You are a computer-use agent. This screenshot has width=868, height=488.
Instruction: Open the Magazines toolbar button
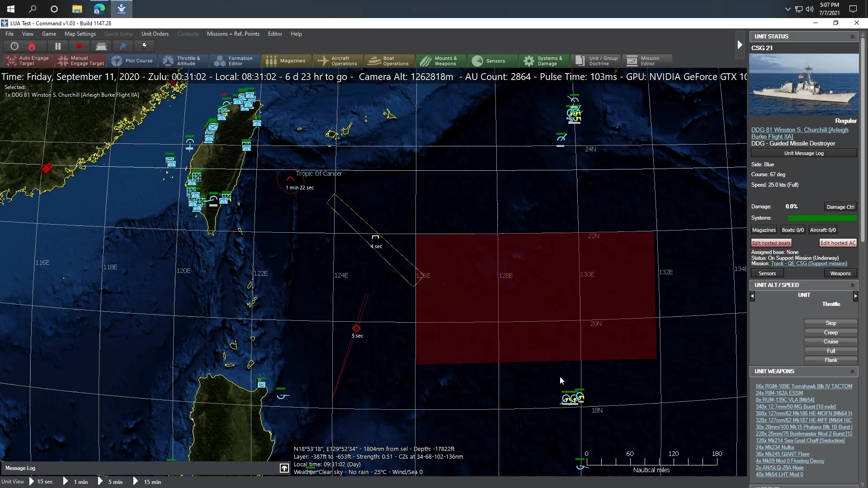286,61
